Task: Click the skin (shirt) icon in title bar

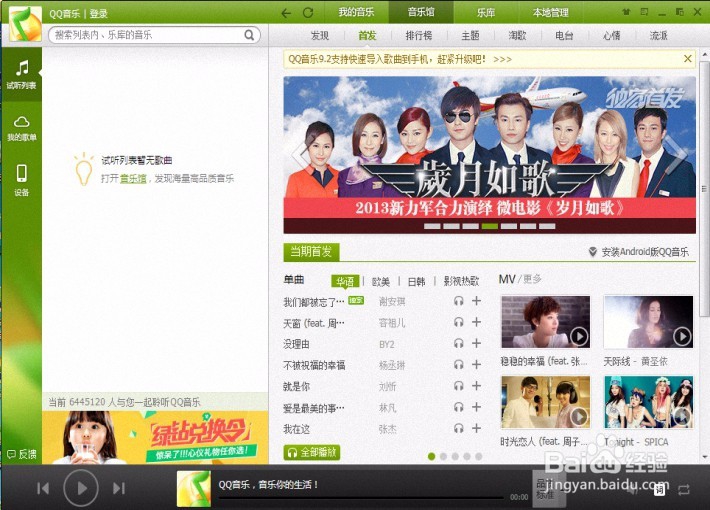Action: click(626, 12)
